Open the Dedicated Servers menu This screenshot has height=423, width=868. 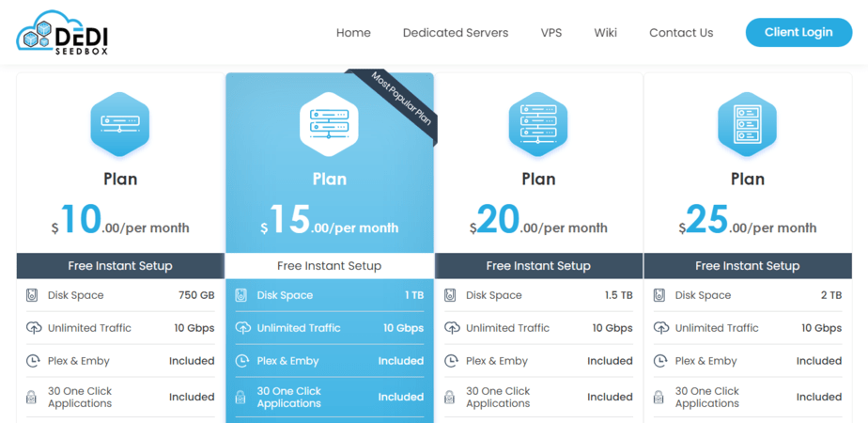456,33
